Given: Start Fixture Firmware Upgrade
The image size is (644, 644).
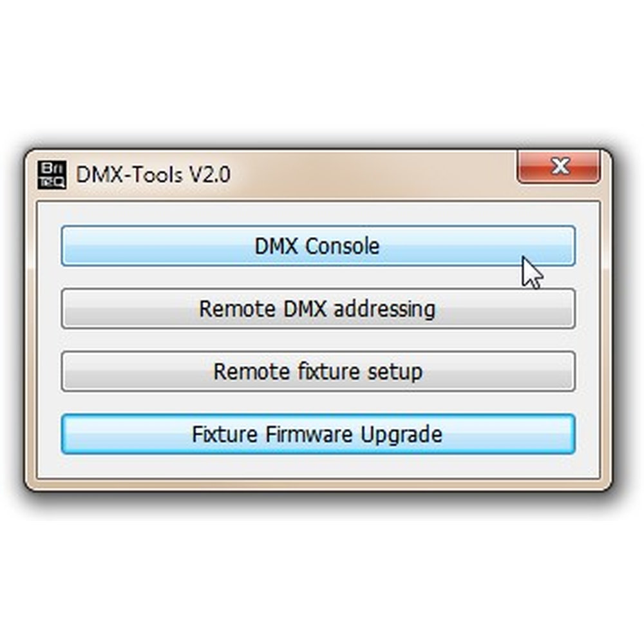Looking at the screenshot, I should 318,434.
